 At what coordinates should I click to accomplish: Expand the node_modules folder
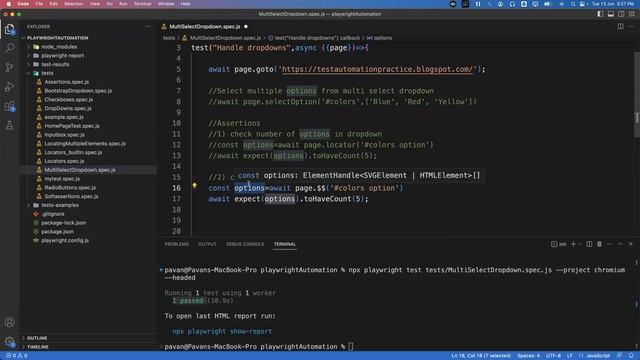pos(59,47)
